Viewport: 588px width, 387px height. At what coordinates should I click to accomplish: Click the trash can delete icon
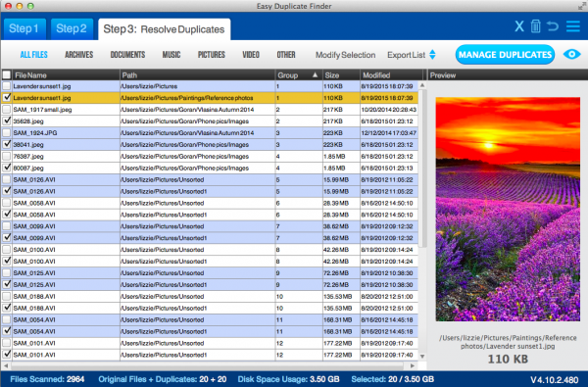pyautogui.click(x=535, y=26)
